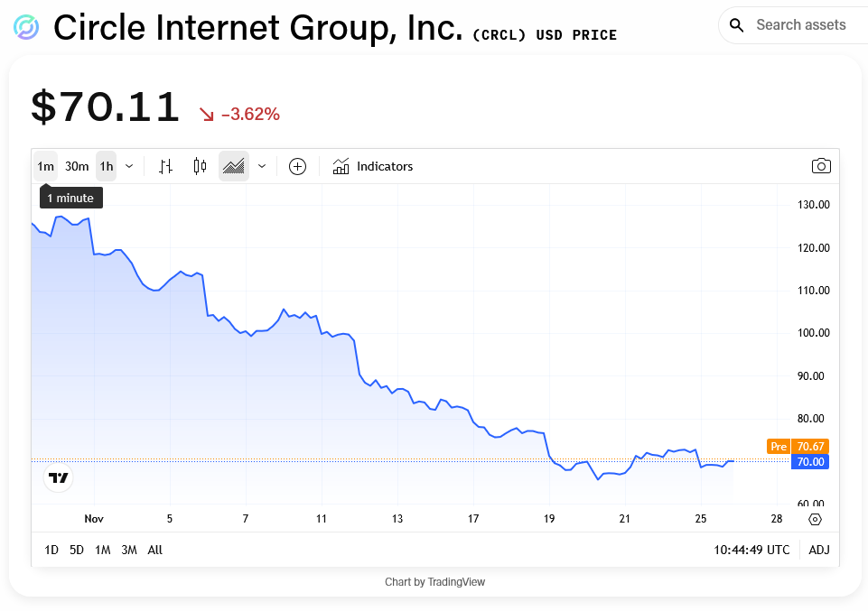Click the Circle logo icon

coord(26,28)
